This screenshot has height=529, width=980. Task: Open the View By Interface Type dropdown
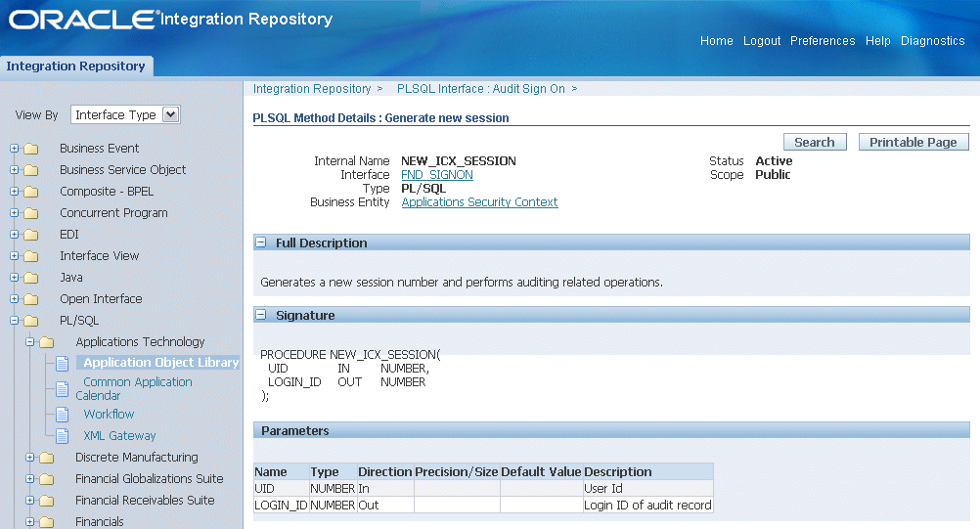tap(125, 115)
